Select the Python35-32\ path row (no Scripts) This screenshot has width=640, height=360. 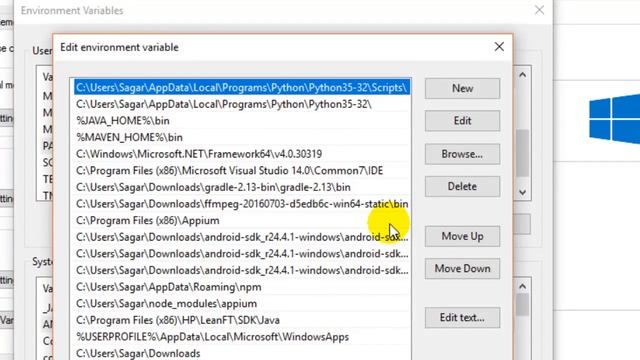click(242, 104)
